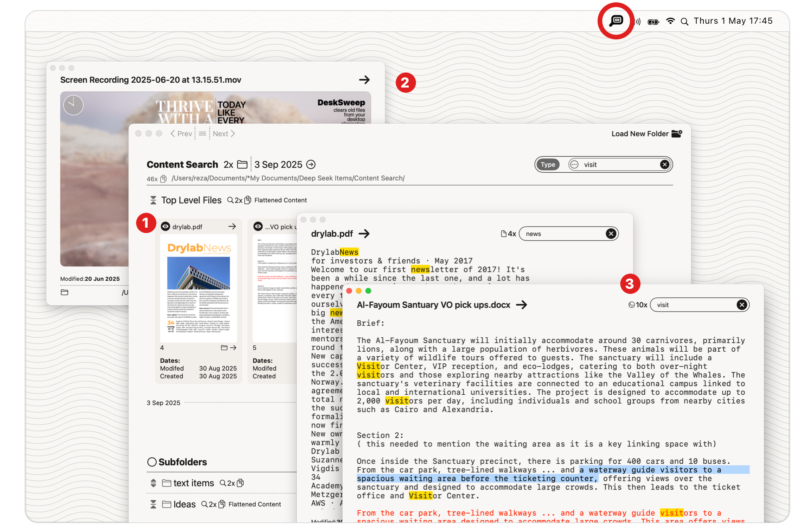Viewport: 803px width, 532px height.
Task: Click Flattened Content label of Top Level Files
Action: click(x=280, y=200)
